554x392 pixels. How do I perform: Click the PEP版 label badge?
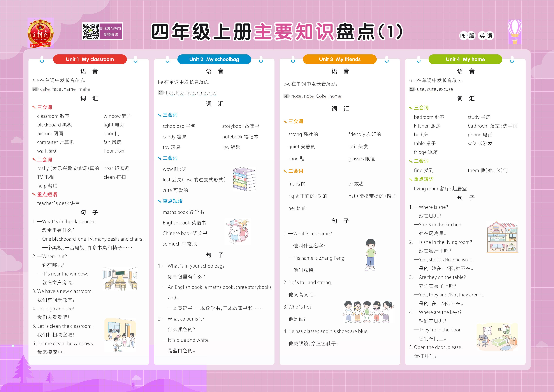point(467,36)
